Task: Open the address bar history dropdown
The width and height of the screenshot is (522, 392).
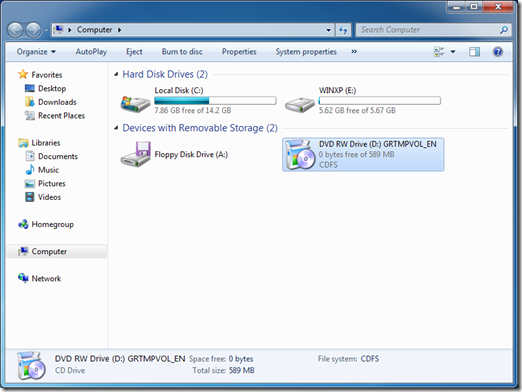Action: [x=328, y=30]
